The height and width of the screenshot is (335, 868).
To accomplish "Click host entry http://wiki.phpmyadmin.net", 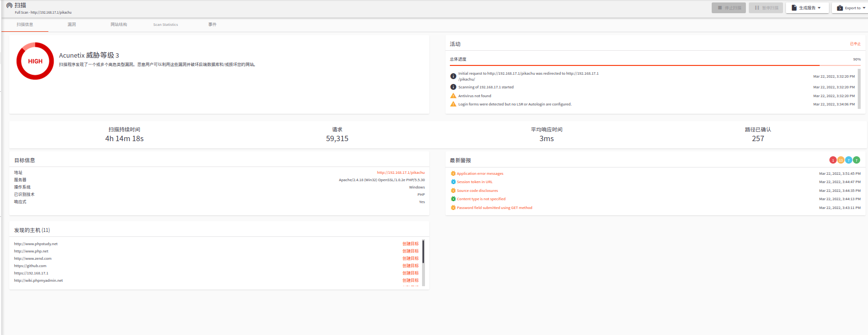I will pyautogui.click(x=39, y=280).
